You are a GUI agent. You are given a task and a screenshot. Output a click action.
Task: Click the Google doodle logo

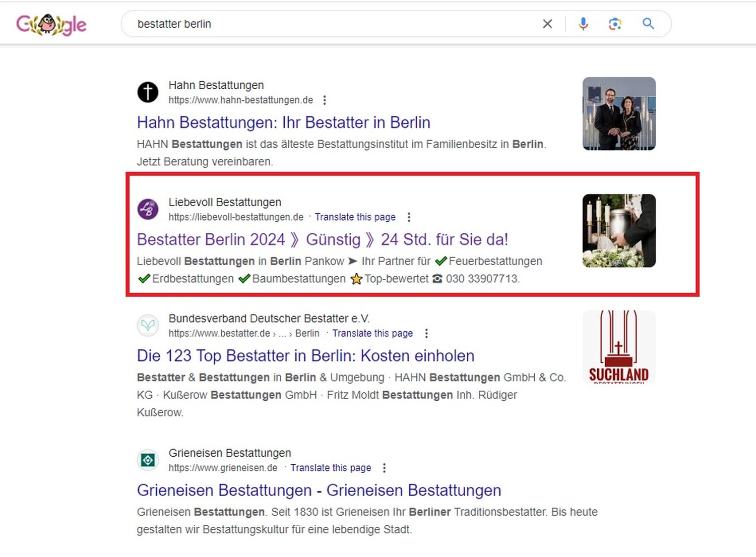click(51, 24)
